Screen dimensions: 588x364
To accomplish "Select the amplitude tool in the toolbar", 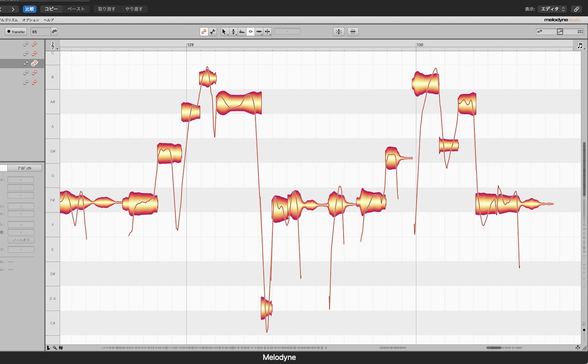I will click(x=251, y=32).
